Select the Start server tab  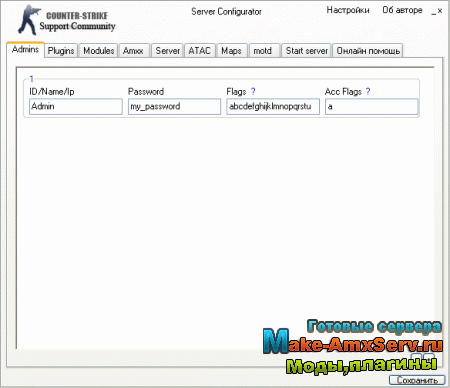306,51
